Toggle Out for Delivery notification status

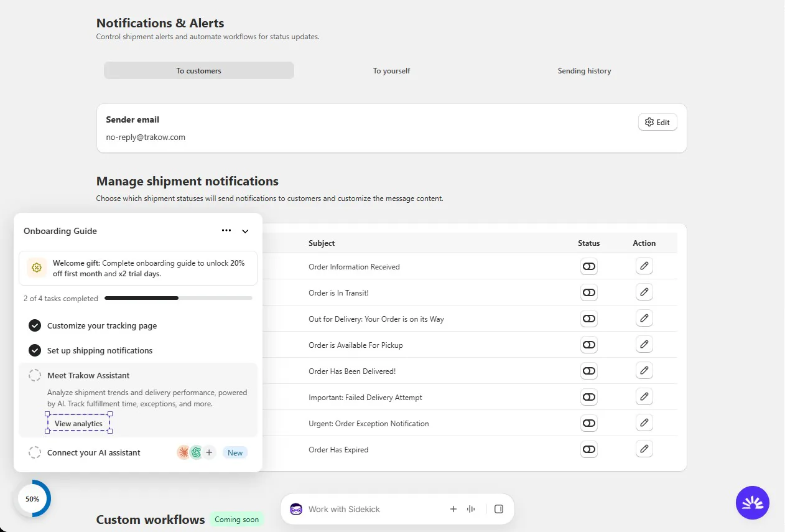[589, 319]
